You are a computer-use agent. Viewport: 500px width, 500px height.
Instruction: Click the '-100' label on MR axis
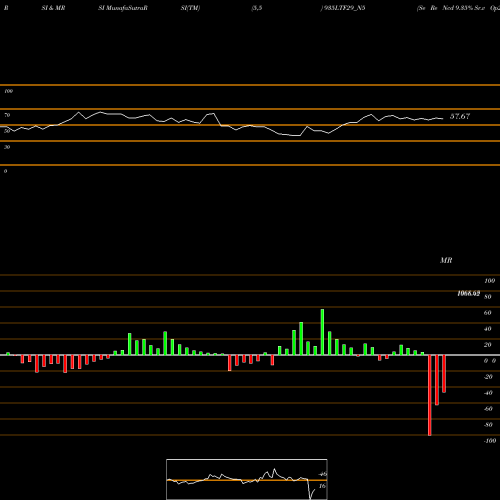coord(489,441)
